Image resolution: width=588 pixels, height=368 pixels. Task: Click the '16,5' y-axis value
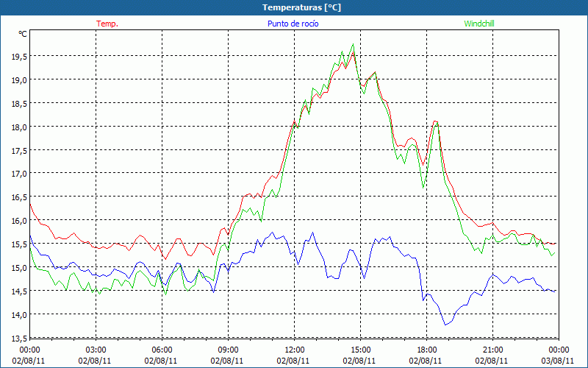(19, 197)
